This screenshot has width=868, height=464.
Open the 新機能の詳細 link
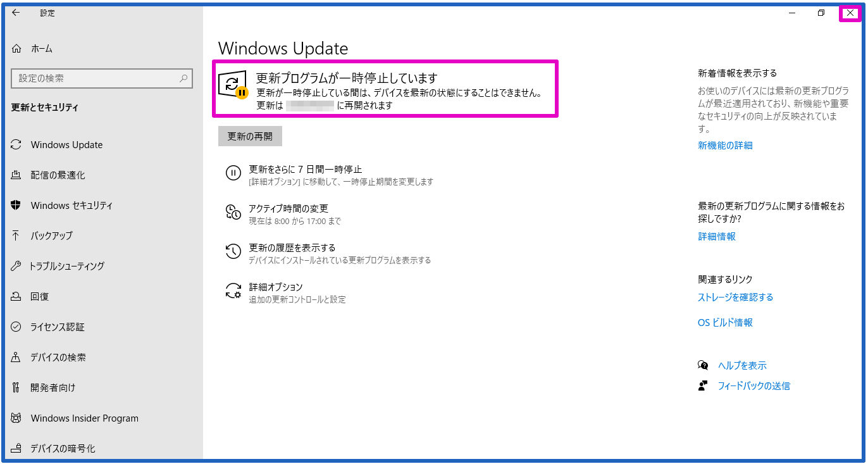click(x=725, y=146)
